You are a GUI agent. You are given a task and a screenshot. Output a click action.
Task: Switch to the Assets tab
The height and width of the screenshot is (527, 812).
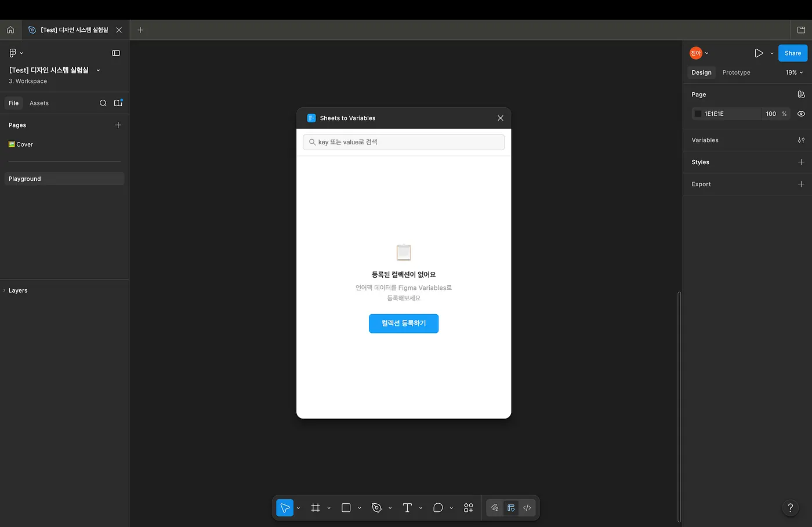[x=39, y=103]
